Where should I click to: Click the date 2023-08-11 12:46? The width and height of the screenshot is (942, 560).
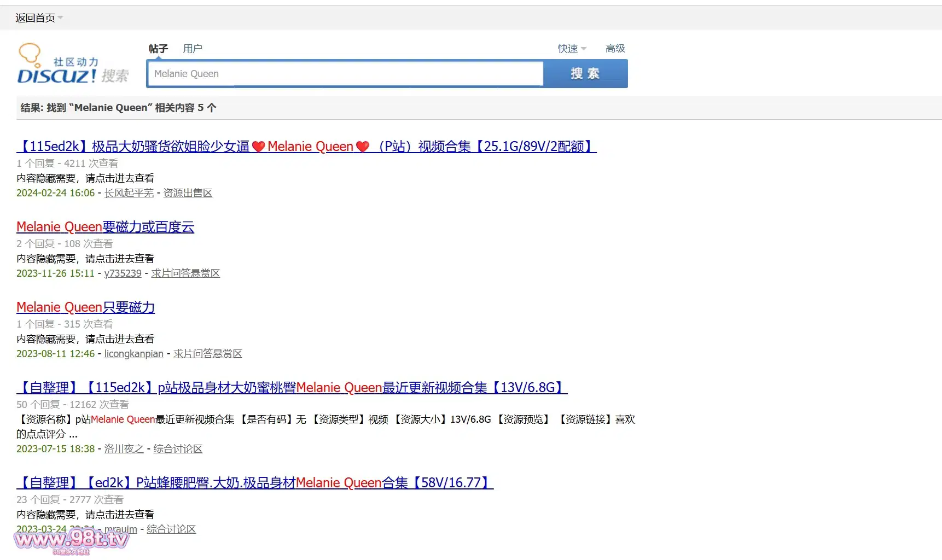point(56,354)
